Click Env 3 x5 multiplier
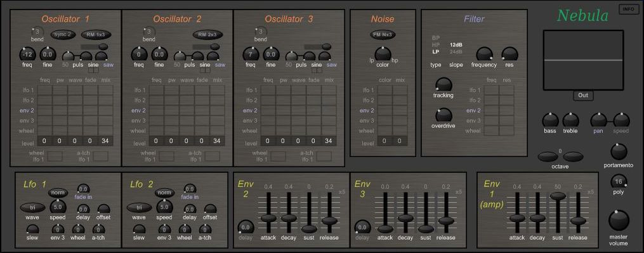 pos(459,192)
